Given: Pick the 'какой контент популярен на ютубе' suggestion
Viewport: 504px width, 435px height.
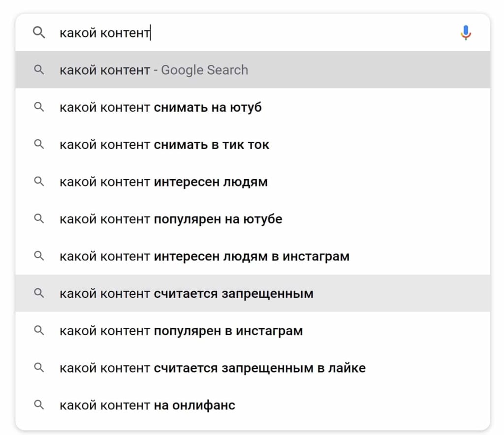Looking at the screenshot, I should click(170, 219).
